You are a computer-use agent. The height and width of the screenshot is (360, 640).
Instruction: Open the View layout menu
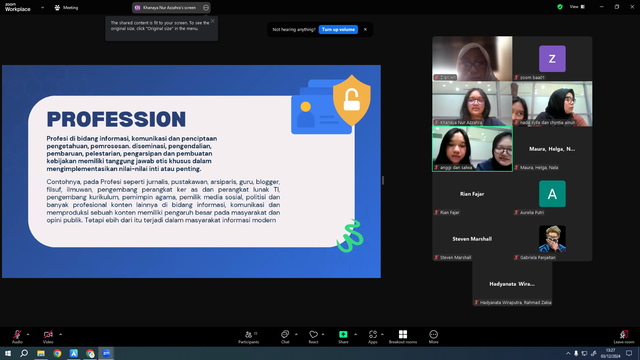coord(577,7)
